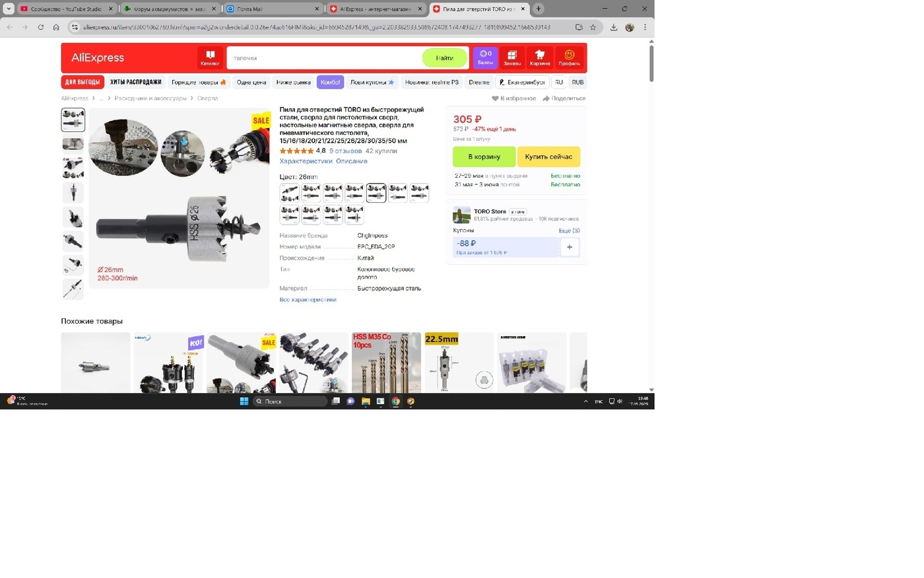Jump to Характеристики section link
Viewport: 924px width, 578px height.
(x=306, y=161)
